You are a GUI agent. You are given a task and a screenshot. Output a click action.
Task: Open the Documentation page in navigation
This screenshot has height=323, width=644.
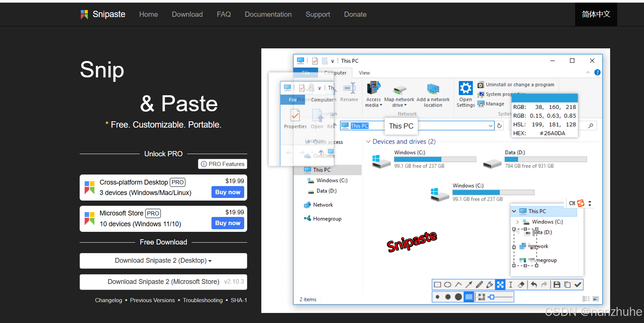(x=268, y=14)
